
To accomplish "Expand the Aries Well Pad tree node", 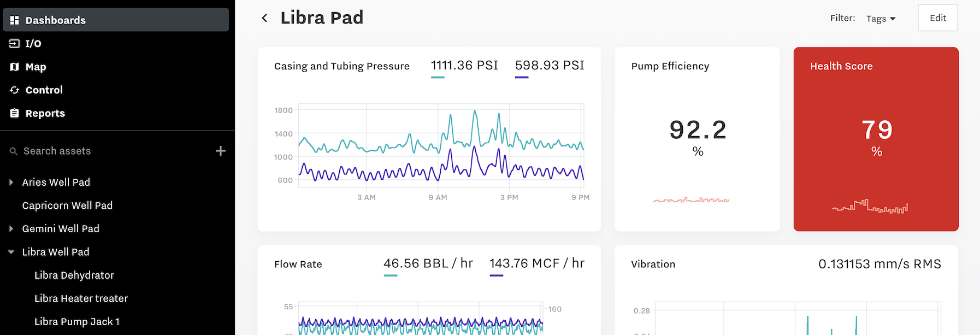I will pos(11,183).
